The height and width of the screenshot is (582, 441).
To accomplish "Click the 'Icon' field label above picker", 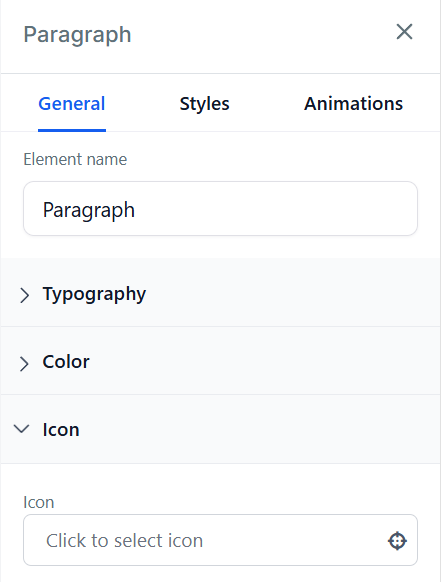I will [x=39, y=502].
